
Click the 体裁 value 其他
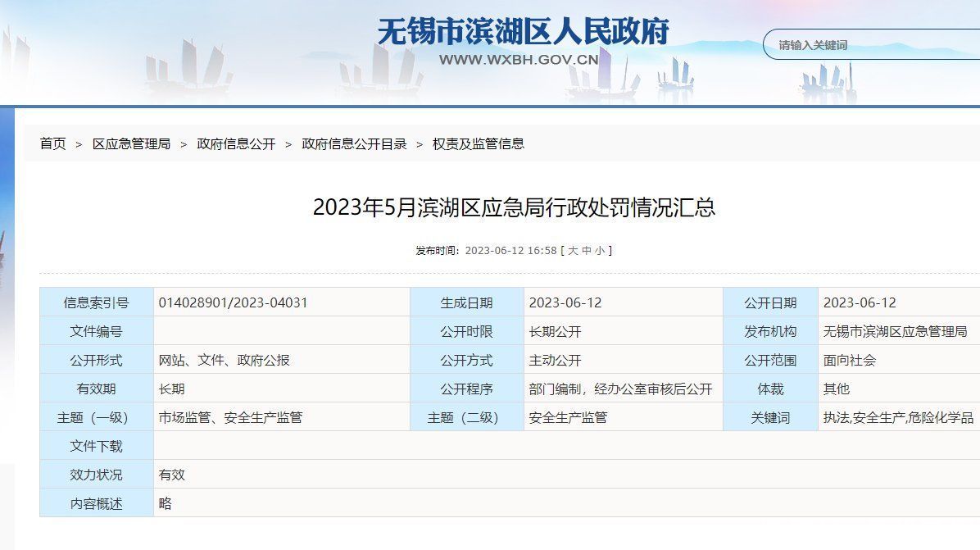837,389
